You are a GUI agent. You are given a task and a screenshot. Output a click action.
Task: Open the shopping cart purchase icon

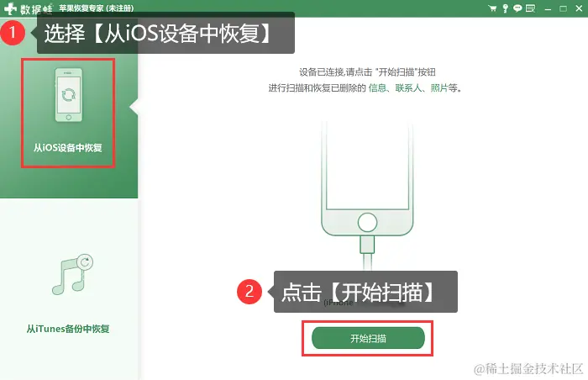click(492, 8)
